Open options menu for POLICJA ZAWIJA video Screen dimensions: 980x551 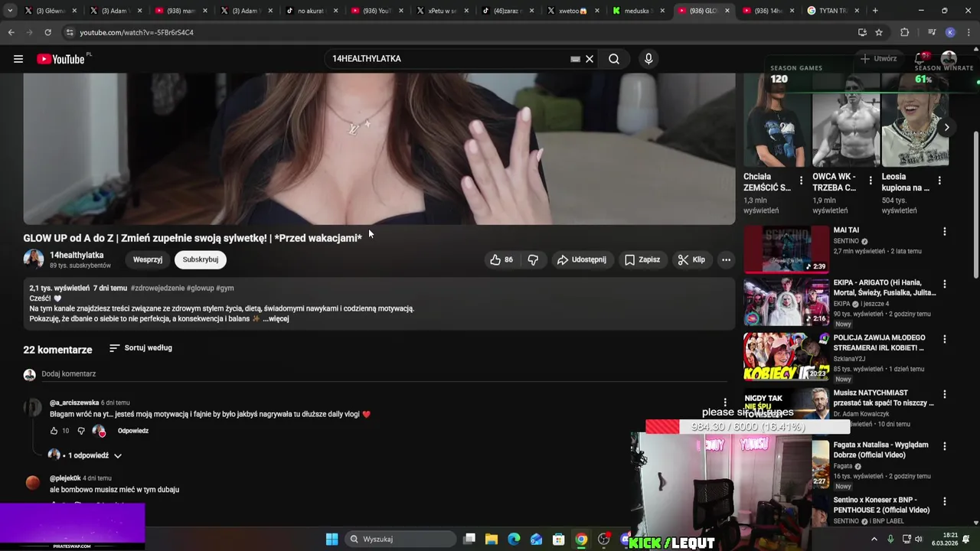point(945,339)
